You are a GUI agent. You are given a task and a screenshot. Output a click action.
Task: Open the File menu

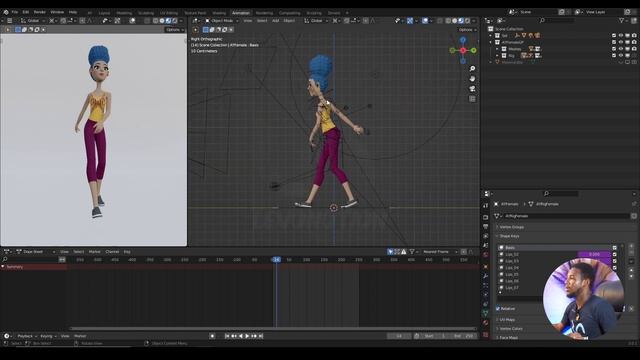click(15, 12)
